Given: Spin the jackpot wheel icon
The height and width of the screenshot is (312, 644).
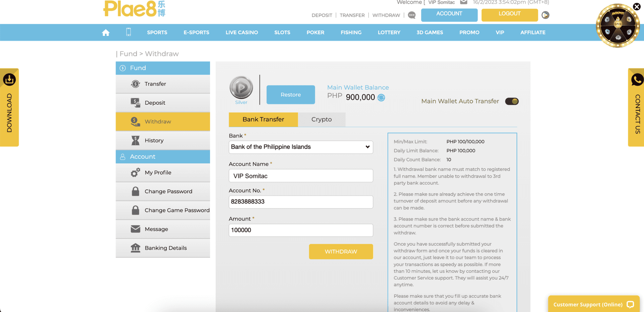Looking at the screenshot, I should [618, 25].
